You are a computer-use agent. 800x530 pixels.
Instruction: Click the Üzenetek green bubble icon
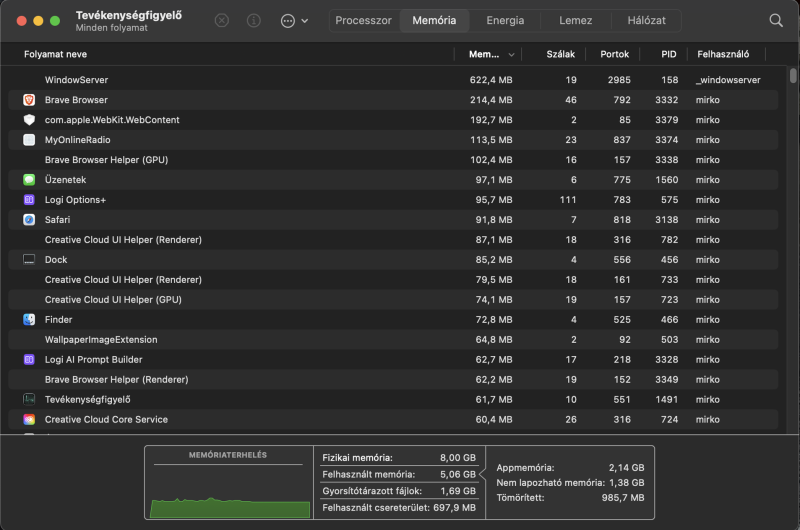(29, 180)
